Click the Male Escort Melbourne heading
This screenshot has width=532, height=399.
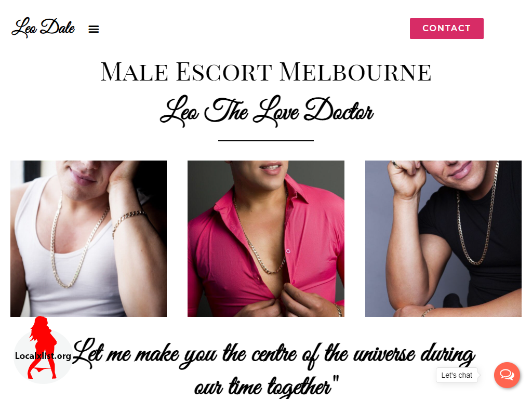(266, 72)
